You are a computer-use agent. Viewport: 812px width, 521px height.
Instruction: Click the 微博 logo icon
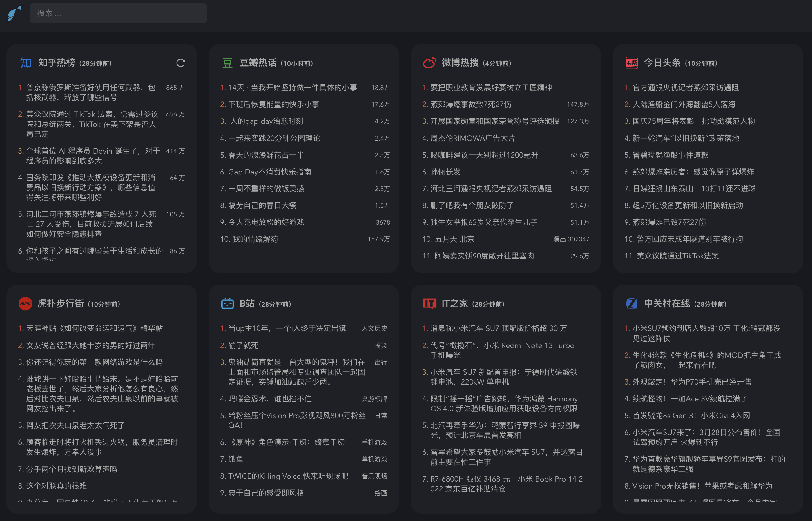coord(429,63)
